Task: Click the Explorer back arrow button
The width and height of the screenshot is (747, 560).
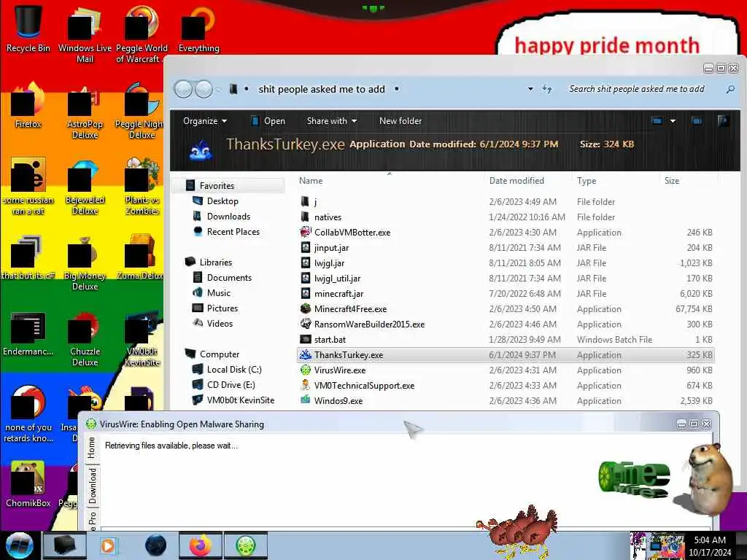Action: point(183,89)
